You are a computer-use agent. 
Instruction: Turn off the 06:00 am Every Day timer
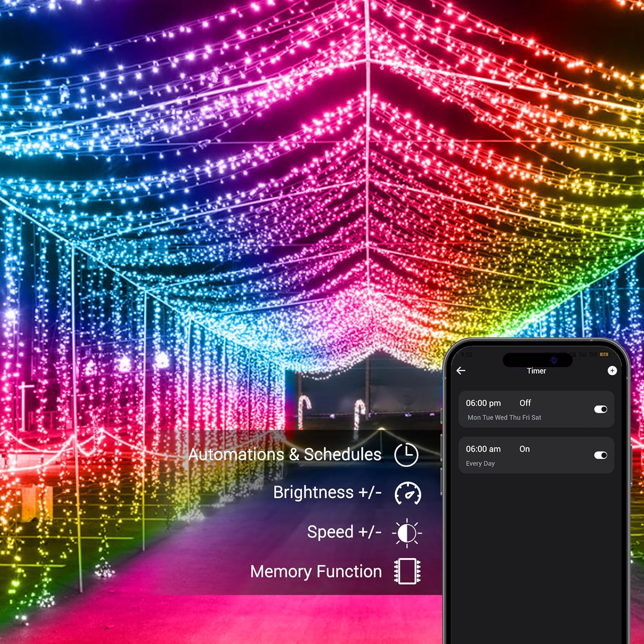pos(600,455)
